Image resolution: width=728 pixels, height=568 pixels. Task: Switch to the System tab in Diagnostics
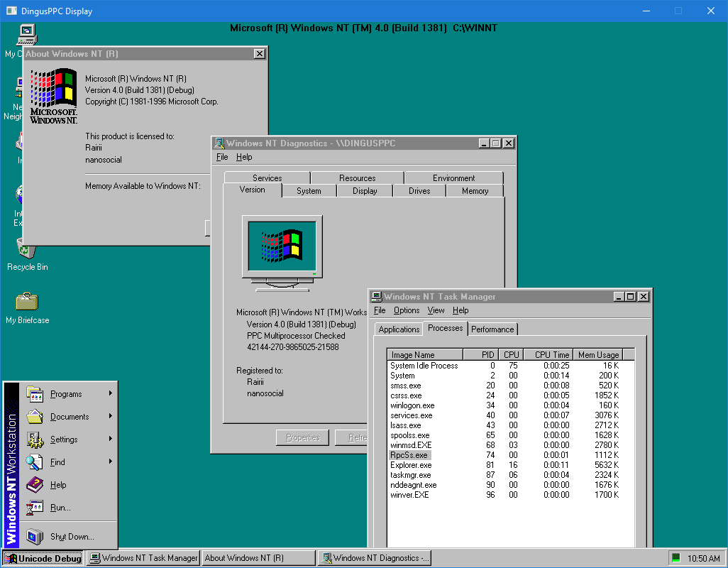point(309,191)
